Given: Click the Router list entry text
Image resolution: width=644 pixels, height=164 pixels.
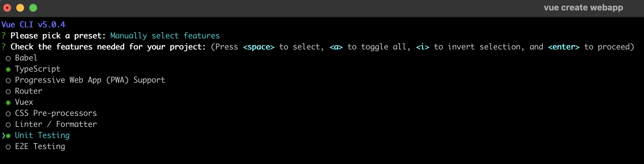Looking at the screenshot, I should 29,91.
